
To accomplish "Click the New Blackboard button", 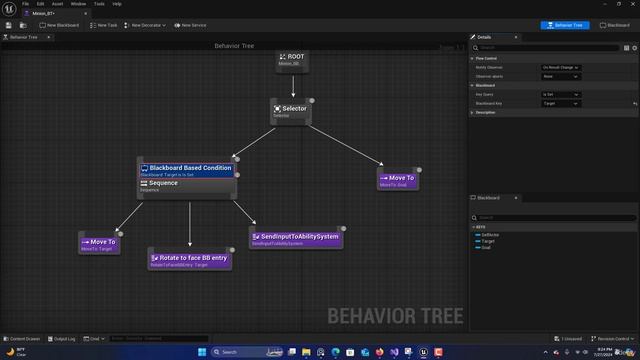I will click(x=59, y=25).
